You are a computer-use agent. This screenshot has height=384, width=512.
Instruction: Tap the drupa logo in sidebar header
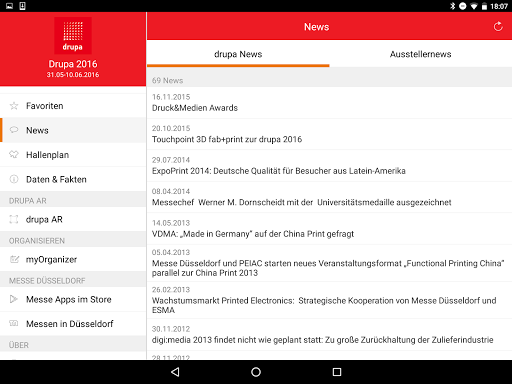[73, 36]
